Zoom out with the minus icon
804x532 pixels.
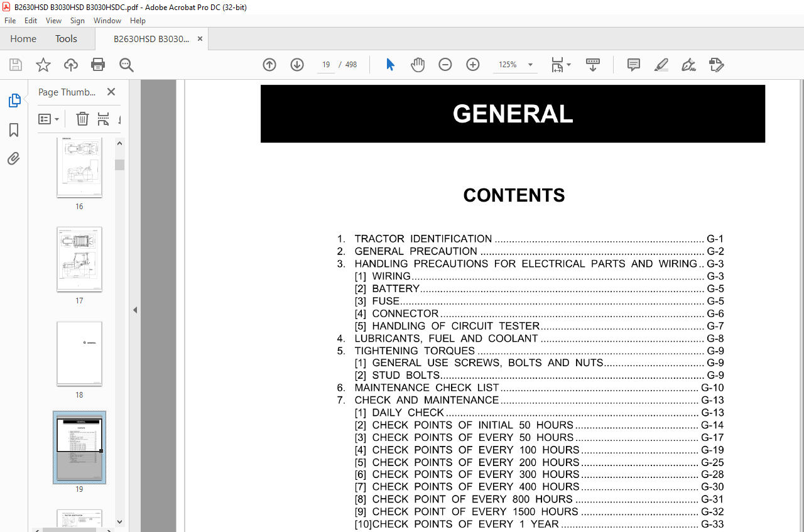tap(445, 65)
